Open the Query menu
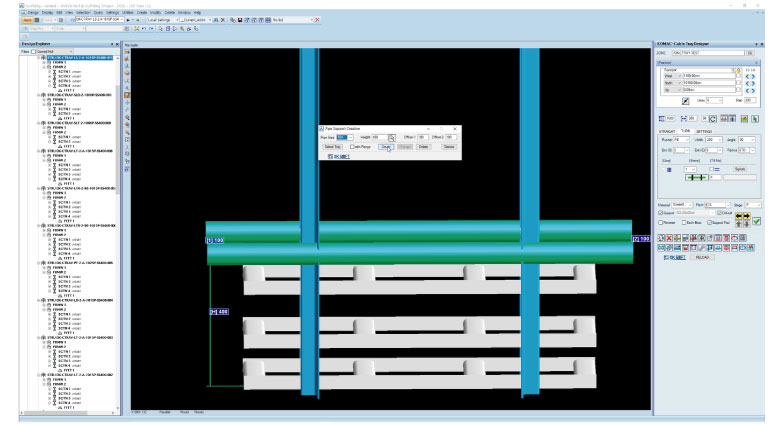This screenshot has width=784, height=425. [x=98, y=12]
